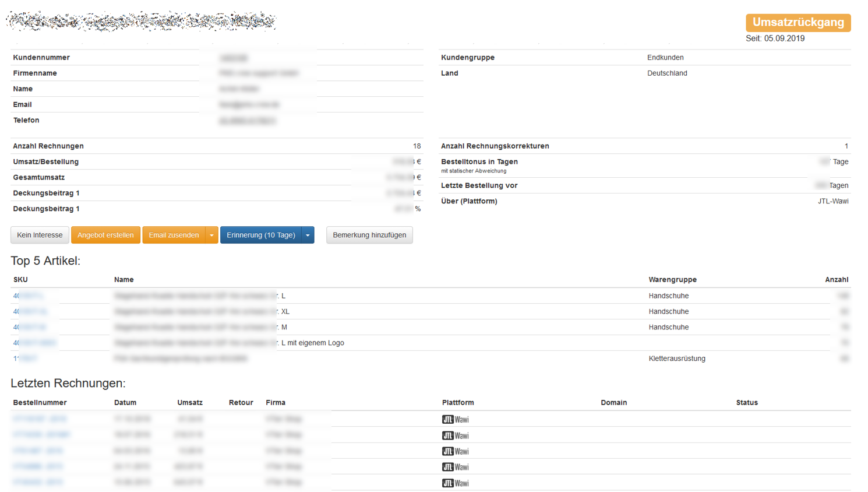868x492 pixels.
Task: Click the orange Umsatzrückgang badge
Action: click(x=798, y=22)
